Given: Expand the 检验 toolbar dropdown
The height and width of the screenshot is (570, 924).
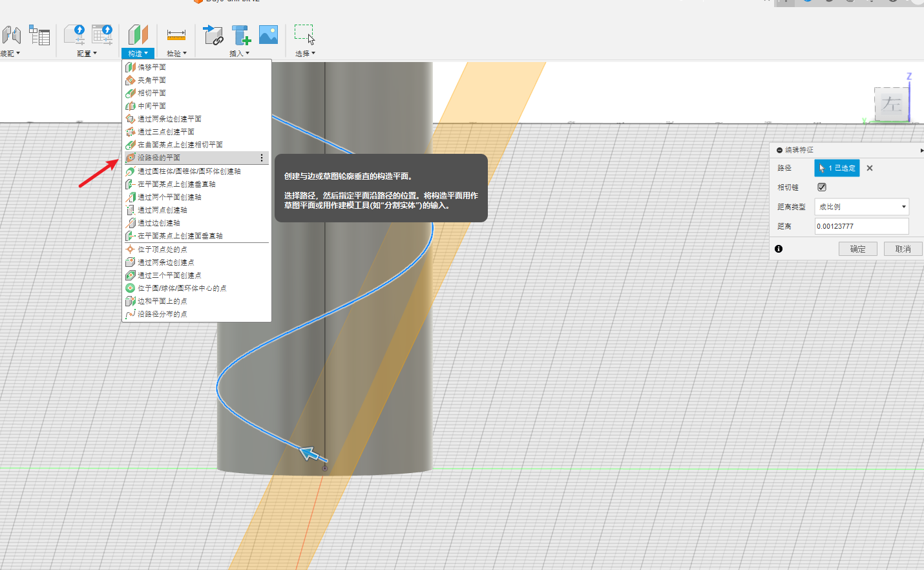Looking at the screenshot, I should click(176, 54).
